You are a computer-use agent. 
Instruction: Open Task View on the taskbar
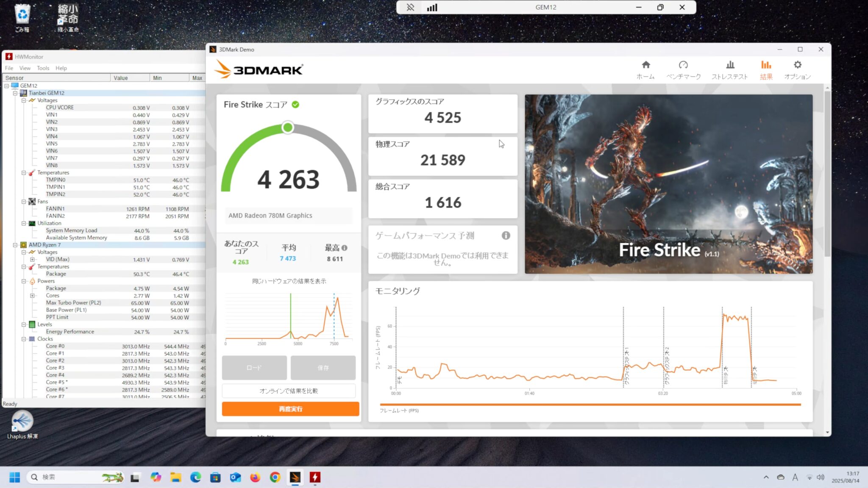pos(135,477)
